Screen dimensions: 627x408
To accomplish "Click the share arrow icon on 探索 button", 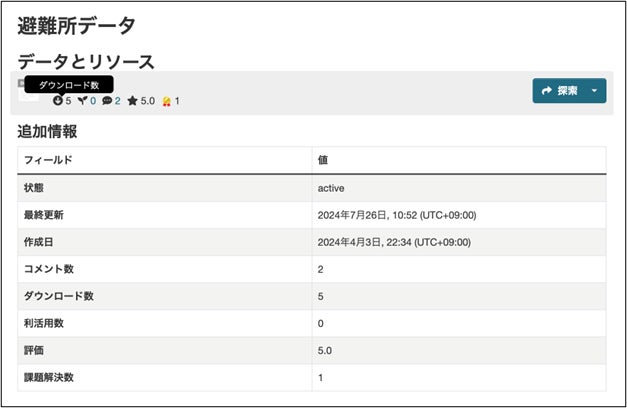I will 547,91.
